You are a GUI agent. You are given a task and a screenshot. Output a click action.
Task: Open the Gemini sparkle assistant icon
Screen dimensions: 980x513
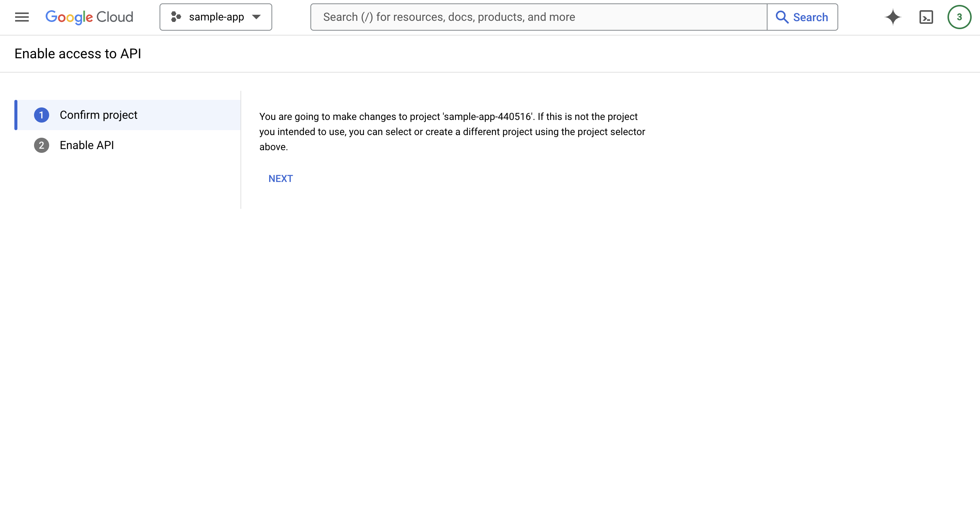click(893, 17)
